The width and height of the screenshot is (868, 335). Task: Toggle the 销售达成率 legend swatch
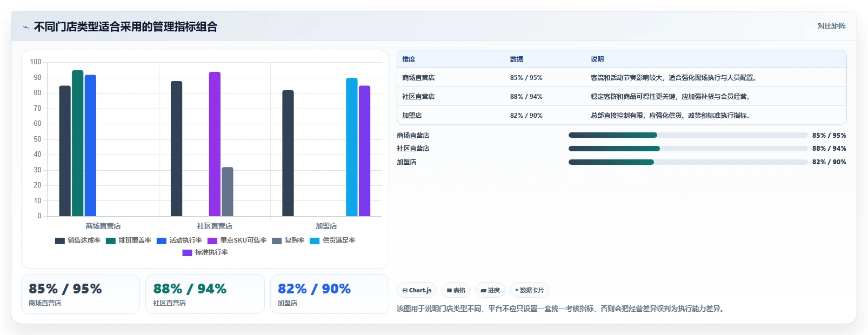(60, 241)
